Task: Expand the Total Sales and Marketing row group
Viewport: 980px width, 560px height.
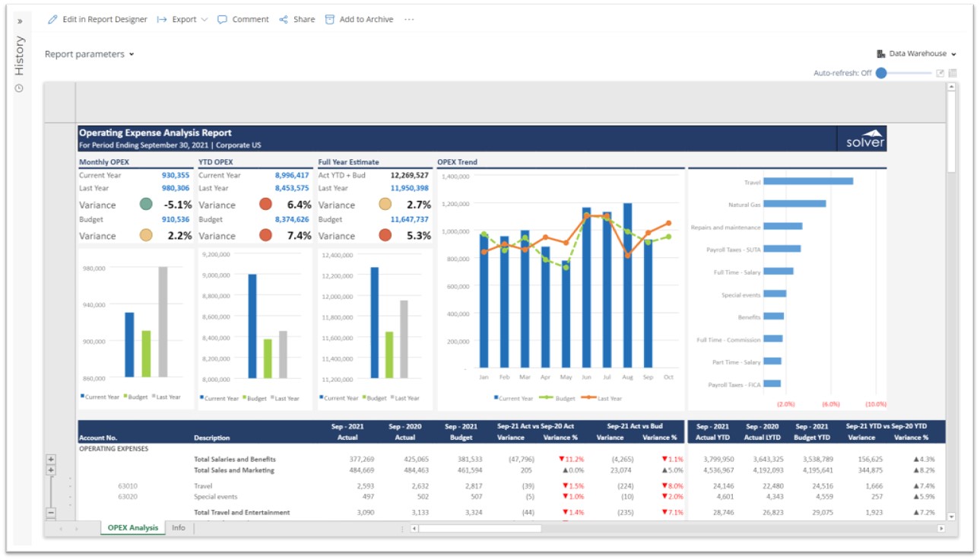Action: tap(51, 470)
